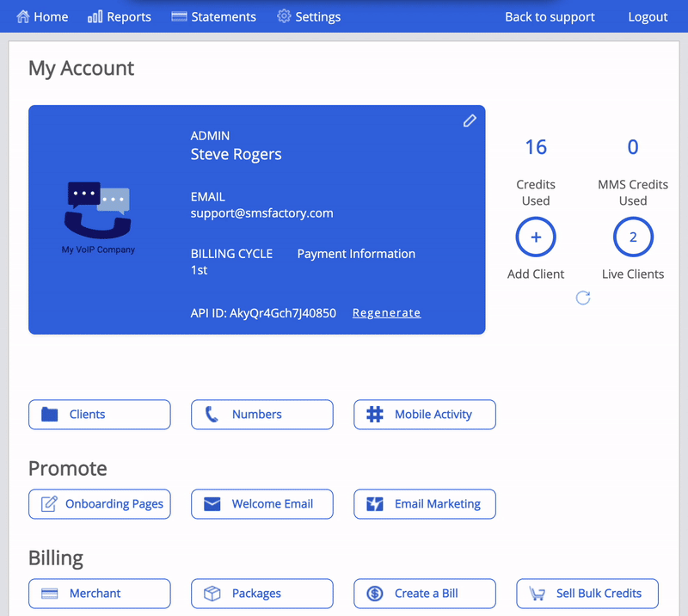Click the cart icon in Sell Bulk Credits

(537, 594)
